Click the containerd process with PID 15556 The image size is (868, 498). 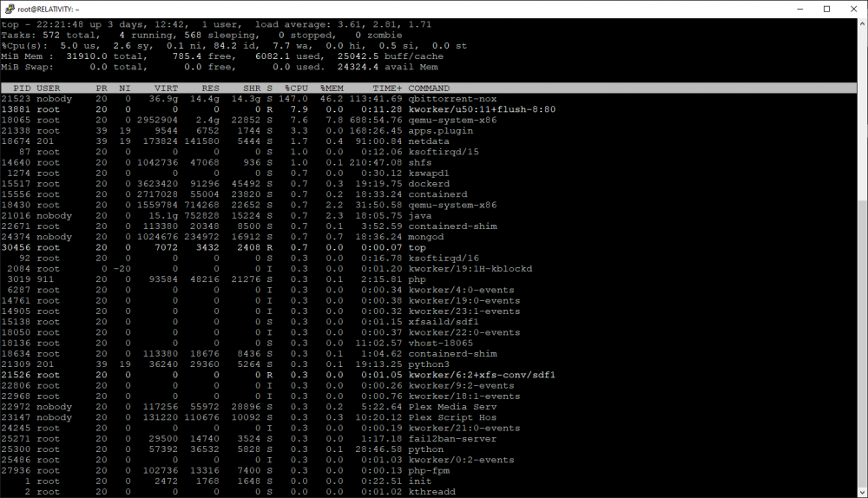click(437, 194)
